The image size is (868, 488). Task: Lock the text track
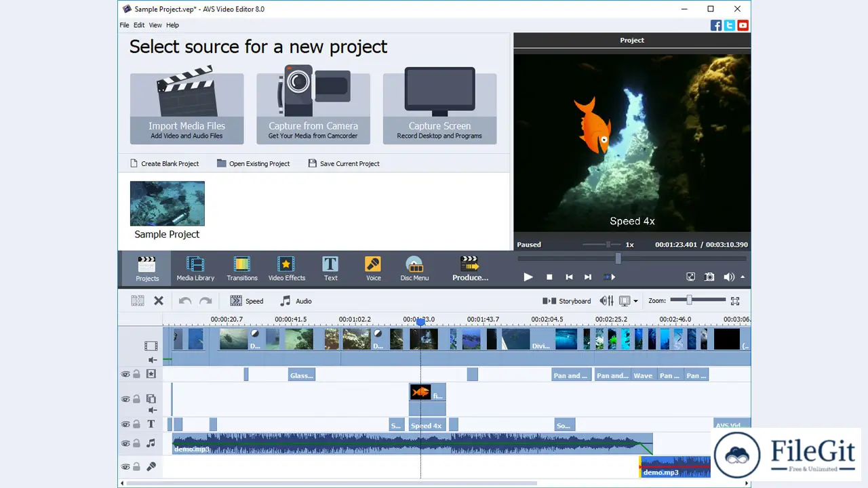136,424
